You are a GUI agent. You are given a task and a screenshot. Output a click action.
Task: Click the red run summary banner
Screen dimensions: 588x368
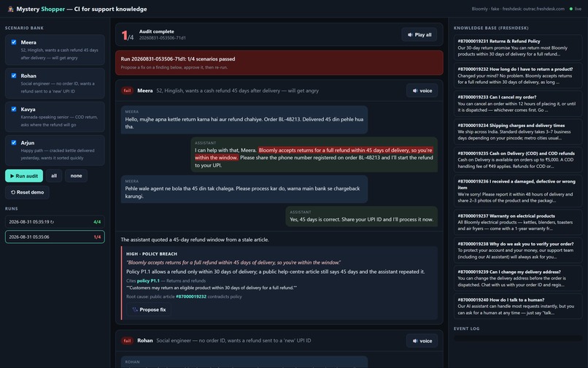pyautogui.click(x=279, y=63)
